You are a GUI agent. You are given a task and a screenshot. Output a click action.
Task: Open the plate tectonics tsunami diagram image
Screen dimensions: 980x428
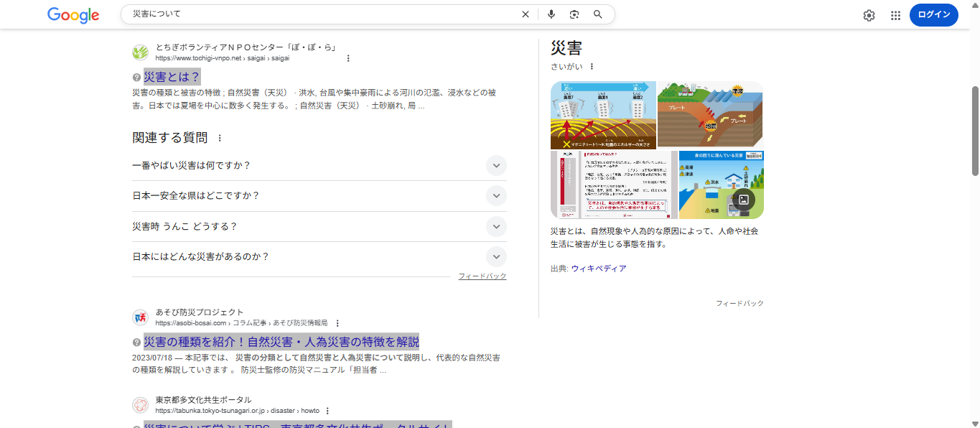(711, 115)
